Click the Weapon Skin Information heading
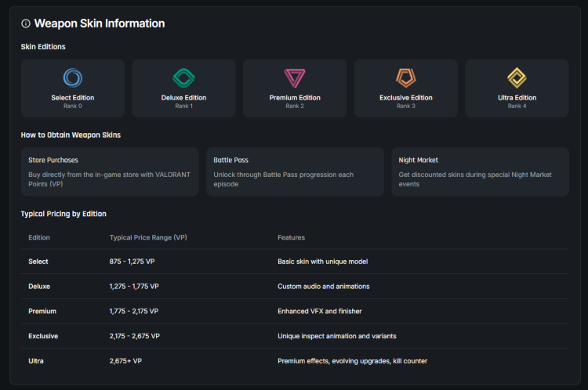The image size is (588, 390). pos(100,23)
